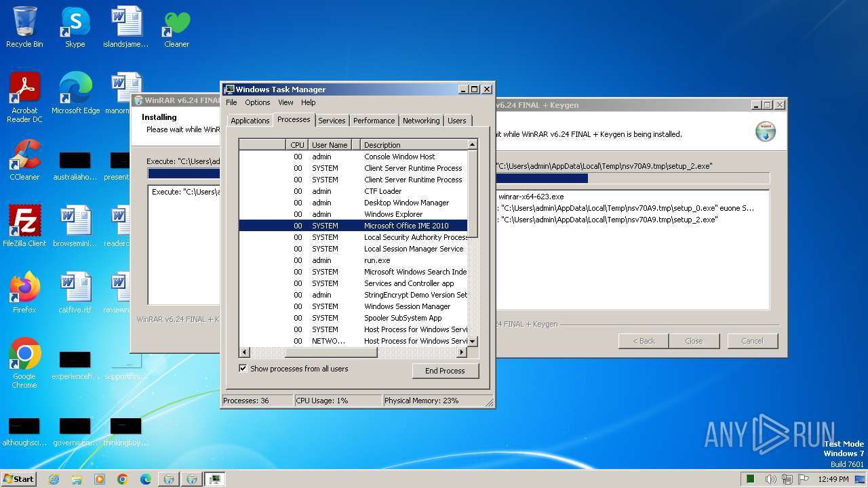Open the Recycle Bin desktop icon
Screen dimensions: 868x488
24,27
